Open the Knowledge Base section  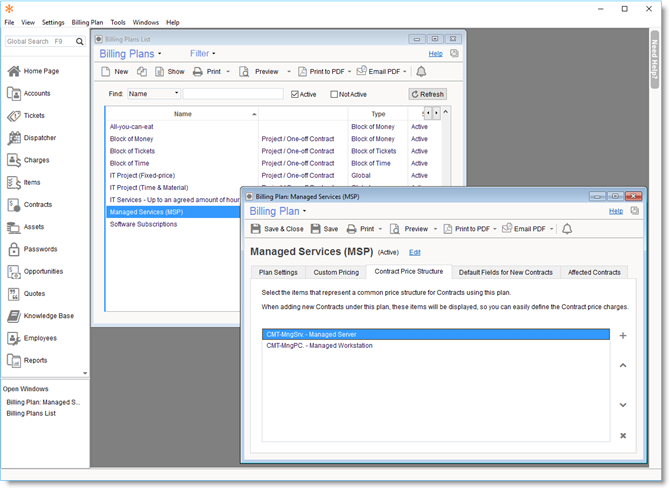[x=15, y=316]
